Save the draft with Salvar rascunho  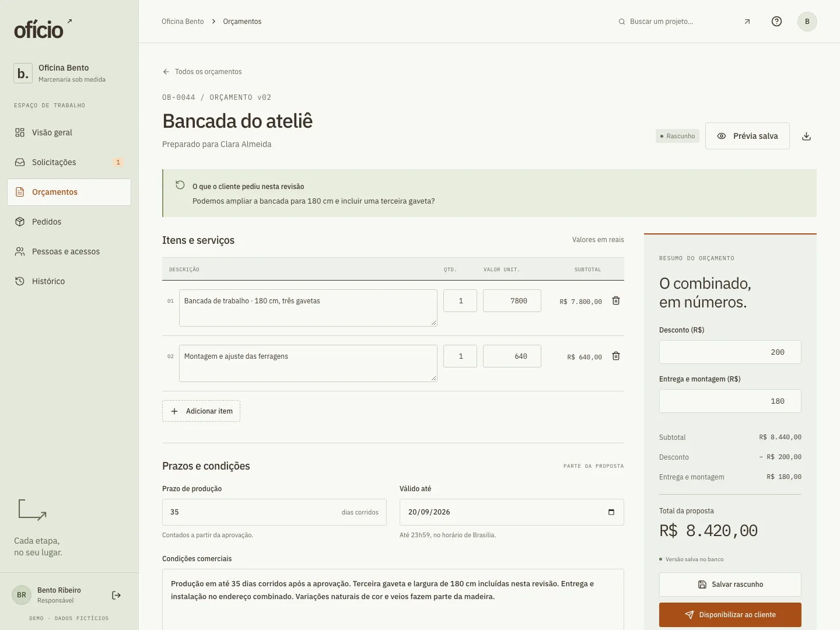point(730,584)
